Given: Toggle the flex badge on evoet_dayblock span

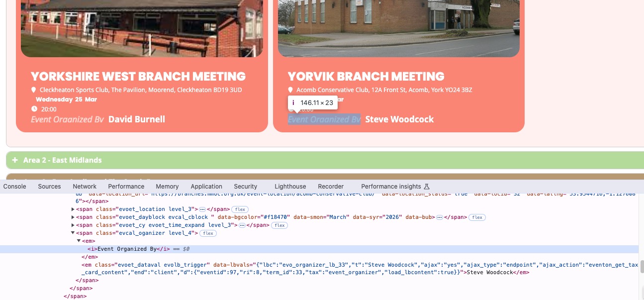Looking at the screenshot, I should [x=477, y=217].
